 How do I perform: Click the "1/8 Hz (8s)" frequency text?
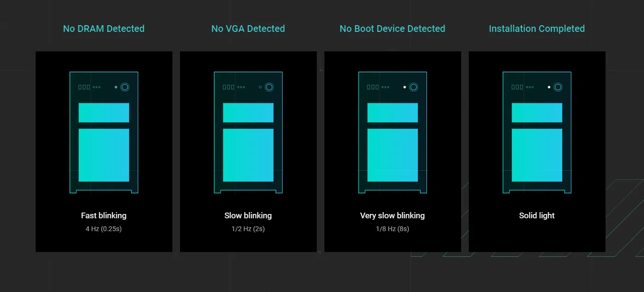[392, 229]
